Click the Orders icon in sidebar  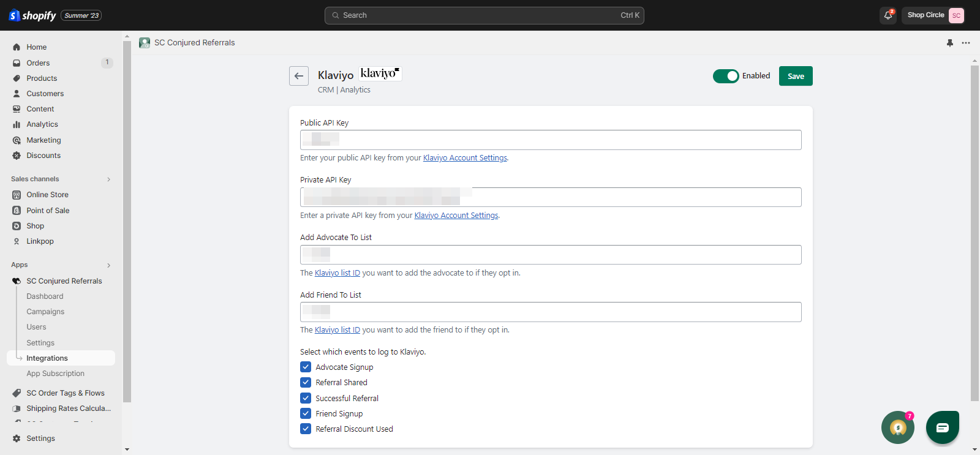(x=17, y=63)
